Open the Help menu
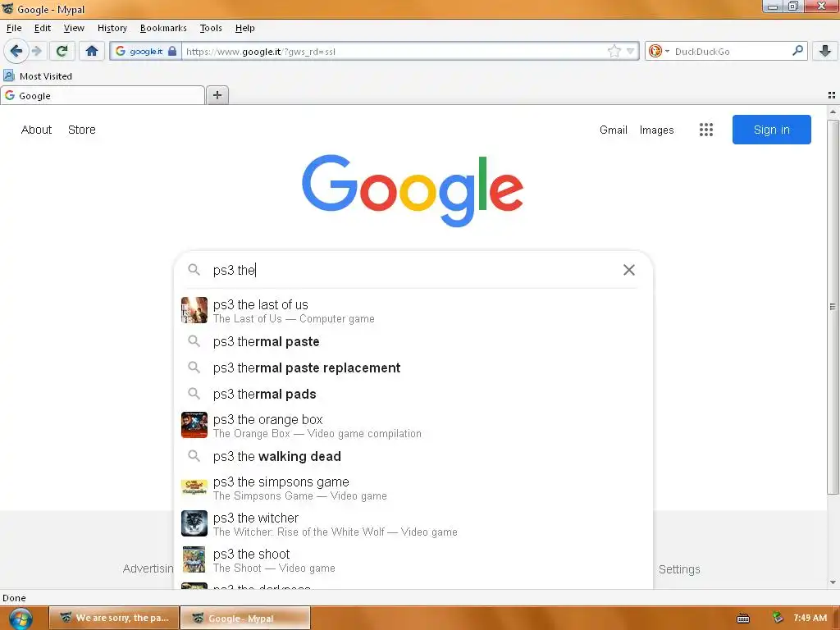 point(244,28)
